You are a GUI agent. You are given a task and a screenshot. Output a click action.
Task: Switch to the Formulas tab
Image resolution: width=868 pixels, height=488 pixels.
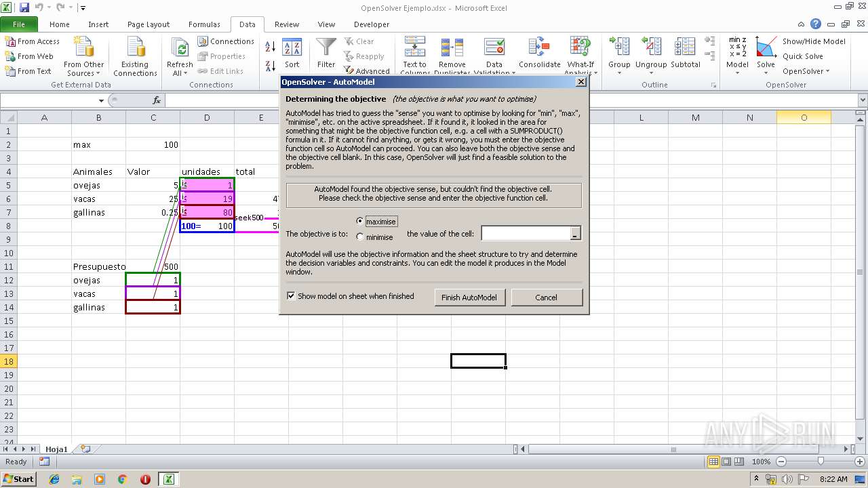coord(204,24)
